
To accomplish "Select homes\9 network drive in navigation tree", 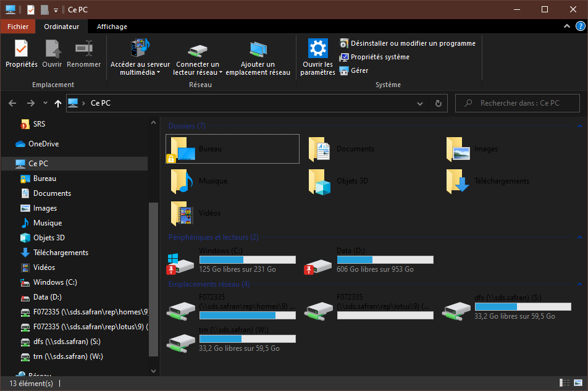I will (84, 312).
